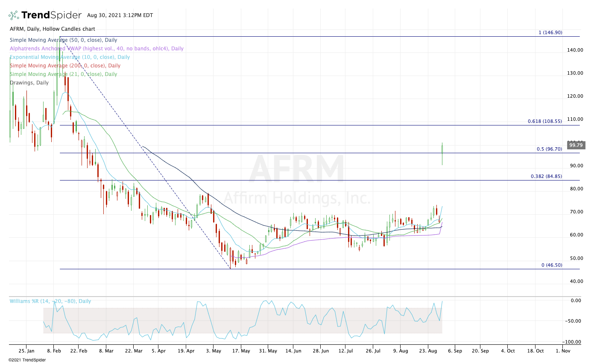Select the 0.382 (84.85) Fibonacci label
This screenshot has width=594, height=364.
[546, 176]
